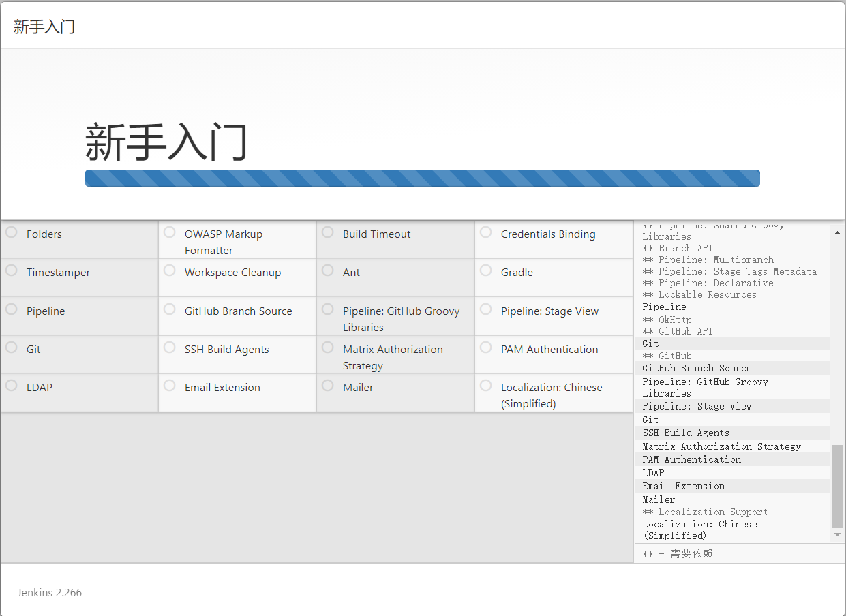Click the status circle beside Ant
Image resolution: width=846 pixels, height=616 pixels.
(x=328, y=271)
